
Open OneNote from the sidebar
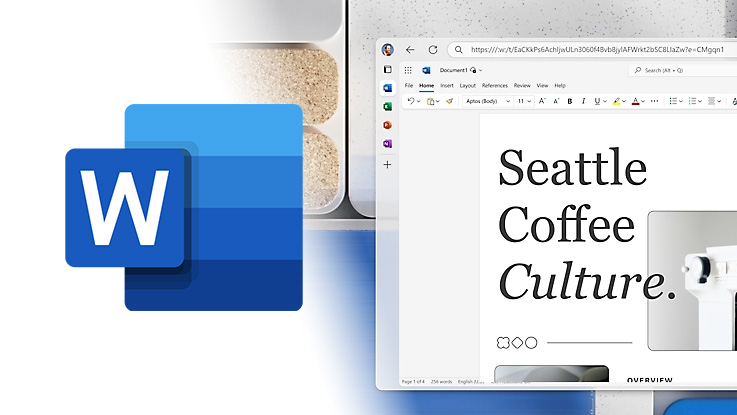pyautogui.click(x=387, y=144)
